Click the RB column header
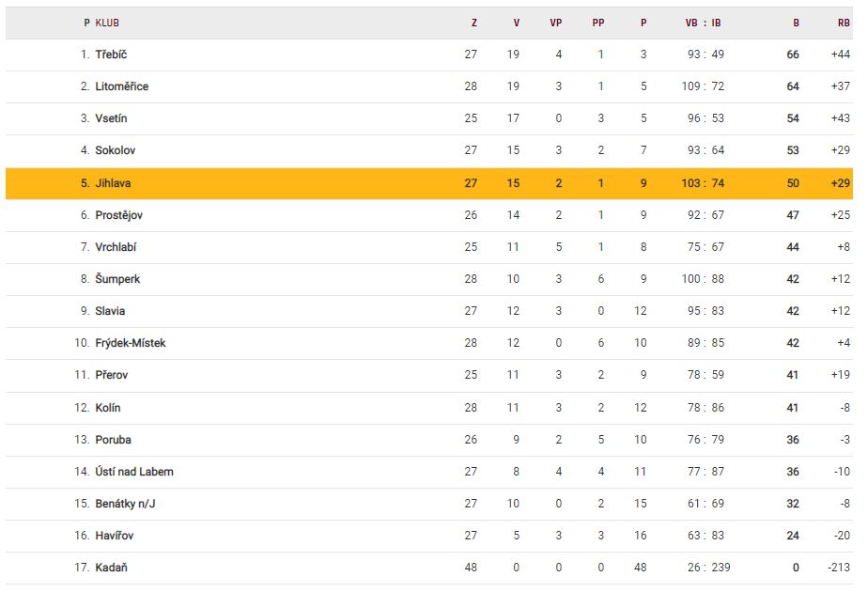The image size is (868, 592). (x=843, y=23)
